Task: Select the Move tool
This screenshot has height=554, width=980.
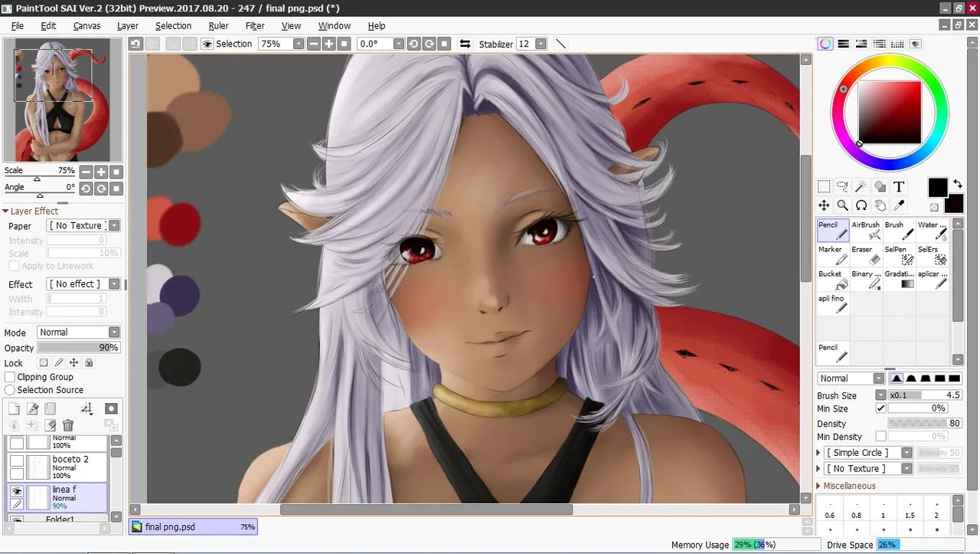Action: coord(824,205)
